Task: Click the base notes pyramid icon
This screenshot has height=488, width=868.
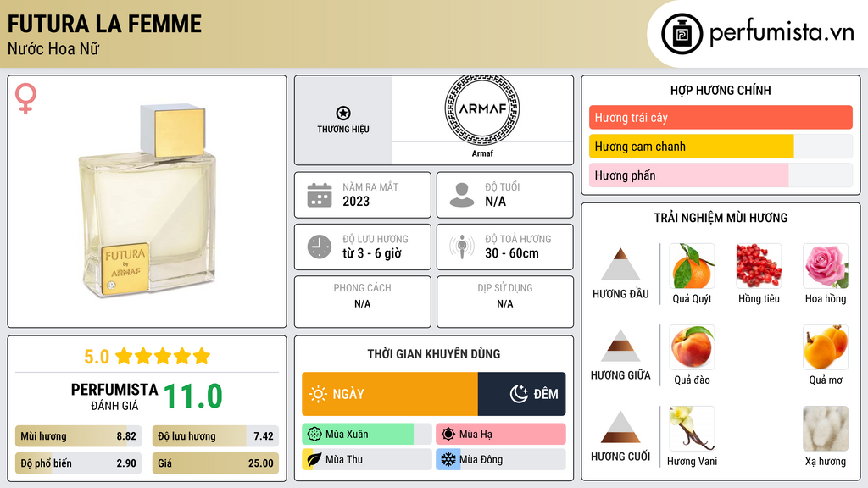Action: click(620, 427)
